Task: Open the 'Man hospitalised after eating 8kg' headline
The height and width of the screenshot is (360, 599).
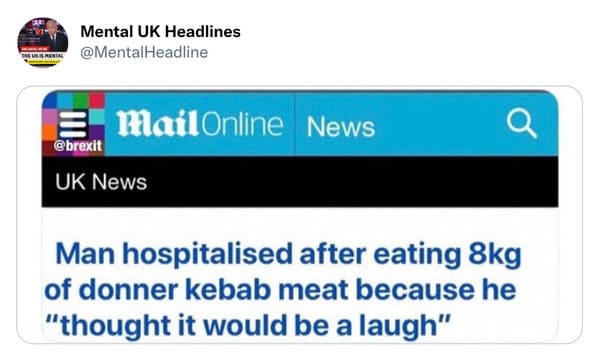Action: pyautogui.click(x=288, y=254)
